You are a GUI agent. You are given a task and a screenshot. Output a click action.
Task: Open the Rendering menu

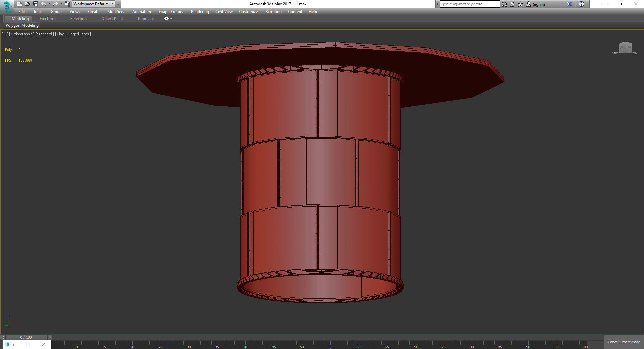tap(200, 12)
